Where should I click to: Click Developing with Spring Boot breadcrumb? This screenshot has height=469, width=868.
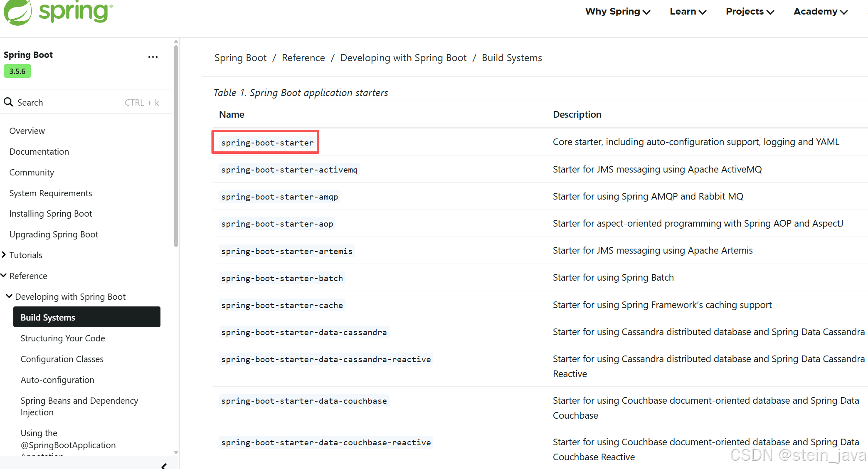coord(403,58)
